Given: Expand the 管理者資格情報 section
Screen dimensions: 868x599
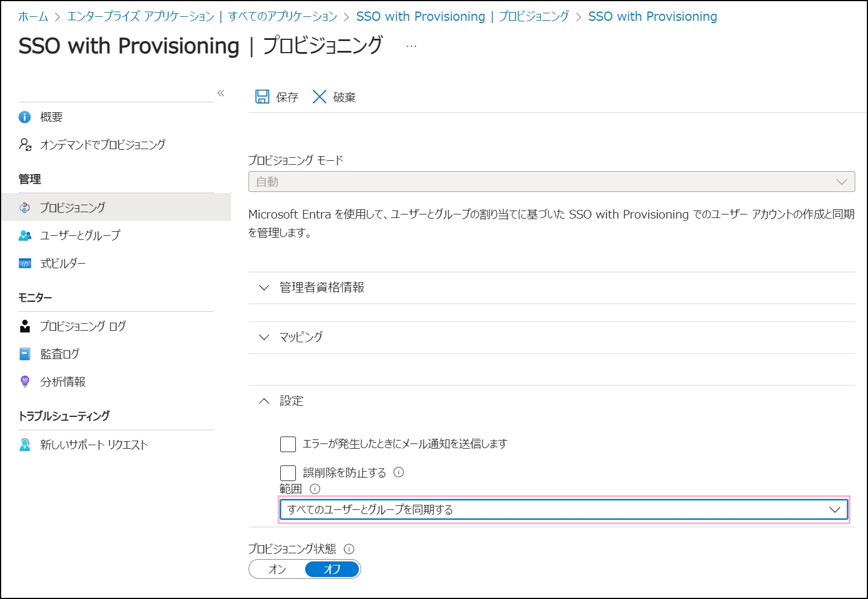Looking at the screenshot, I should pos(322,287).
